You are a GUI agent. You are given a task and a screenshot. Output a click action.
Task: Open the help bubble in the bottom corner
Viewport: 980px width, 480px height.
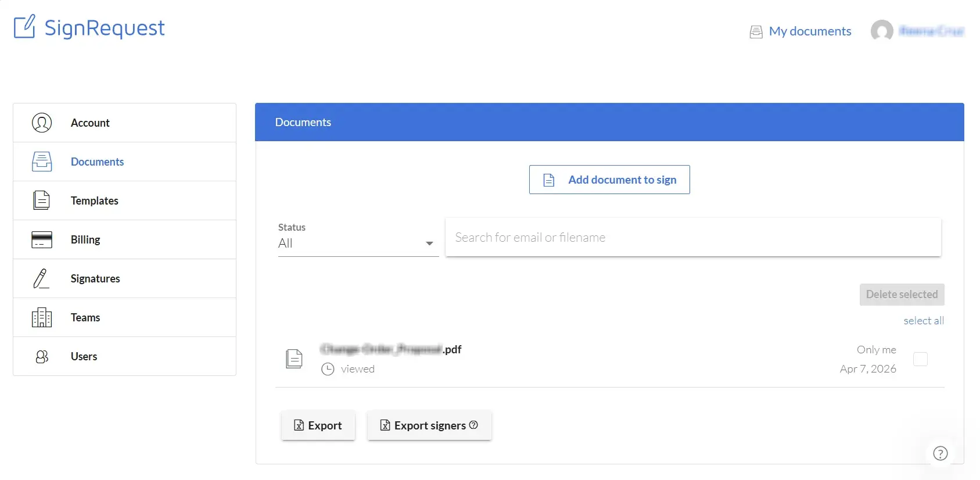(x=940, y=453)
